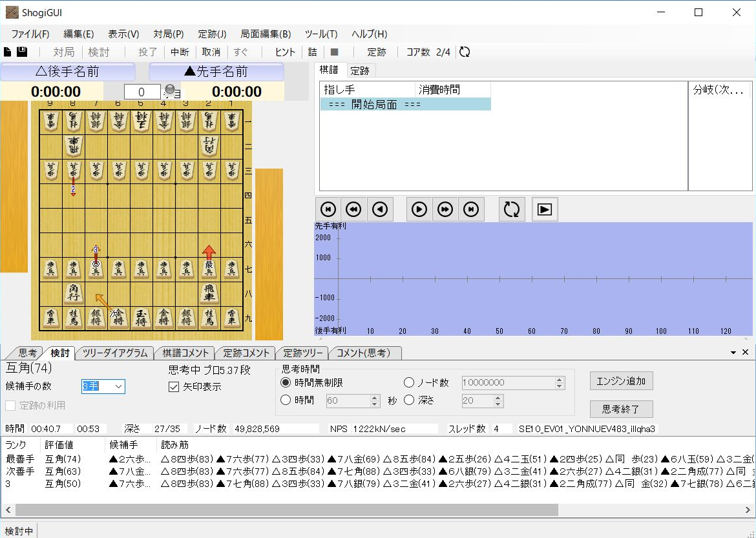Viewport: 756px width, 538px height.
Task: Click the new file icon in toolbar
Action: coord(8,52)
